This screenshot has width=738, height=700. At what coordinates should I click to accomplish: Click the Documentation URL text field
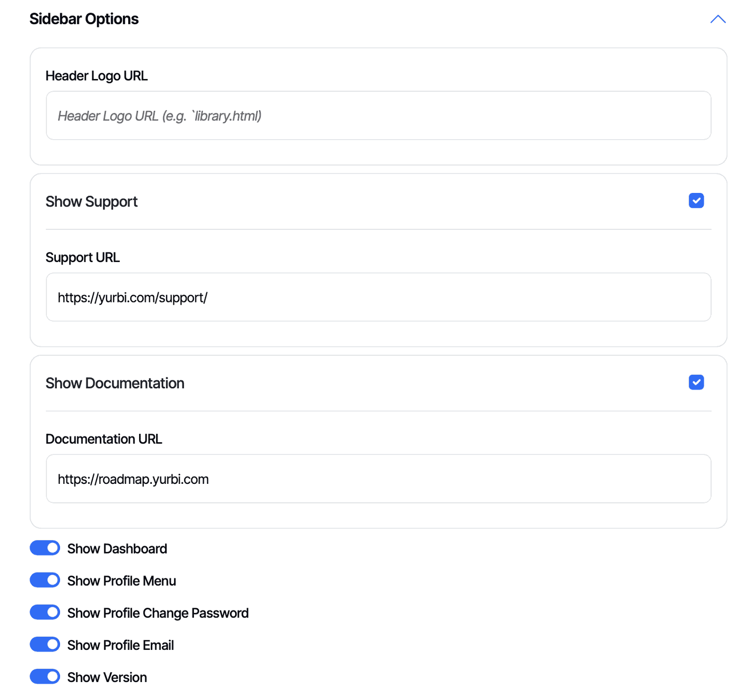(x=378, y=479)
